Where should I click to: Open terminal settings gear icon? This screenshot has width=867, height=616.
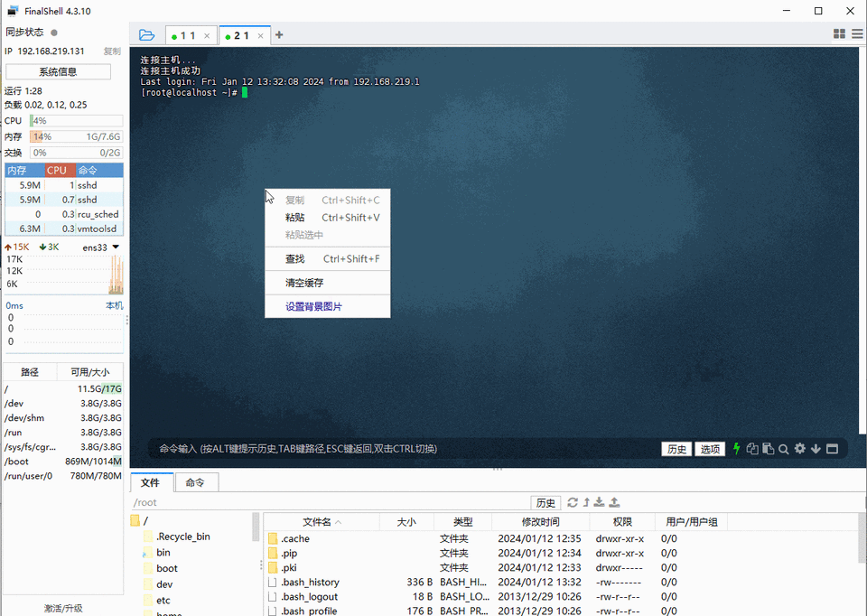coord(799,449)
